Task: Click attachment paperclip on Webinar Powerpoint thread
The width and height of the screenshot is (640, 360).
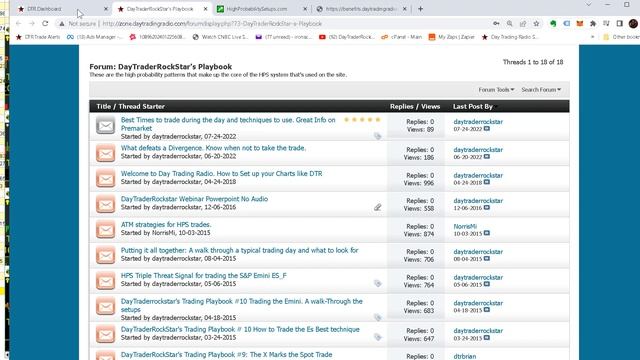Action: tap(378, 207)
